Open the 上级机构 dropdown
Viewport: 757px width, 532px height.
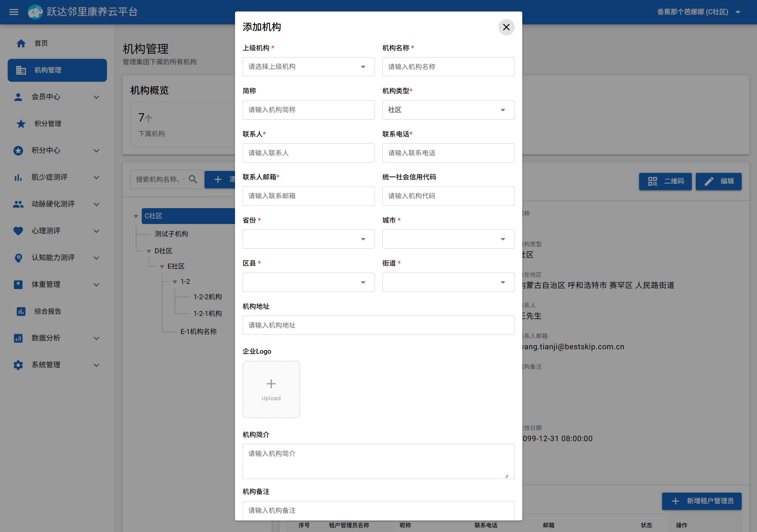click(x=308, y=67)
